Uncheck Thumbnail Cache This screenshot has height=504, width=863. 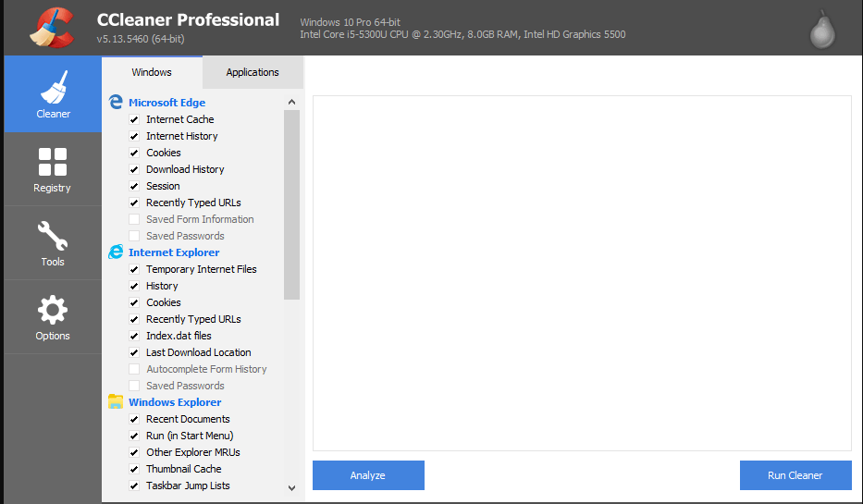pyautogui.click(x=134, y=469)
